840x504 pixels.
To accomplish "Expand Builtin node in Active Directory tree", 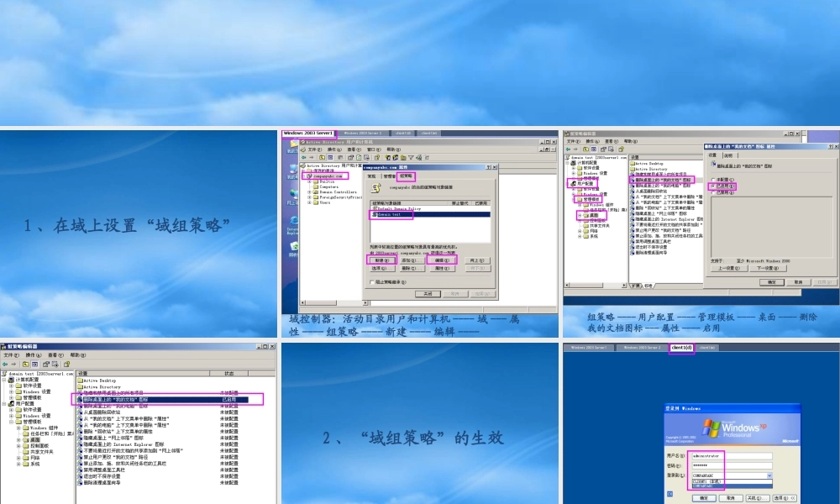I will pos(310,181).
